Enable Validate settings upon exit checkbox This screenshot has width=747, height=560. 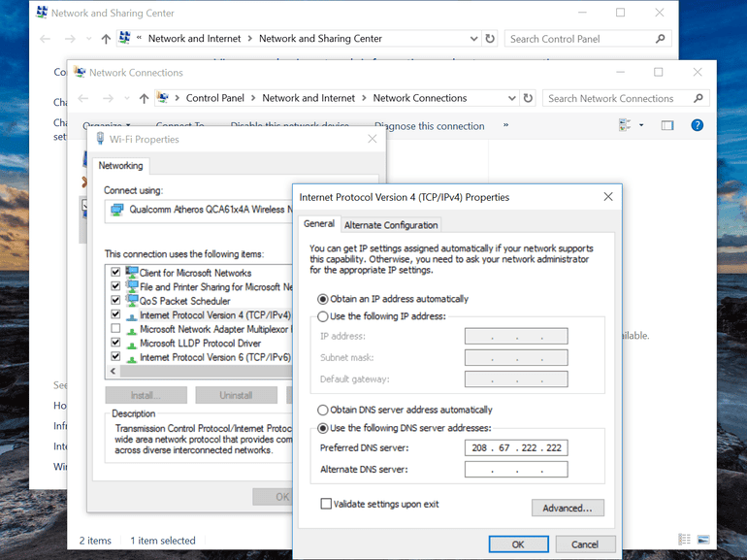point(326,504)
